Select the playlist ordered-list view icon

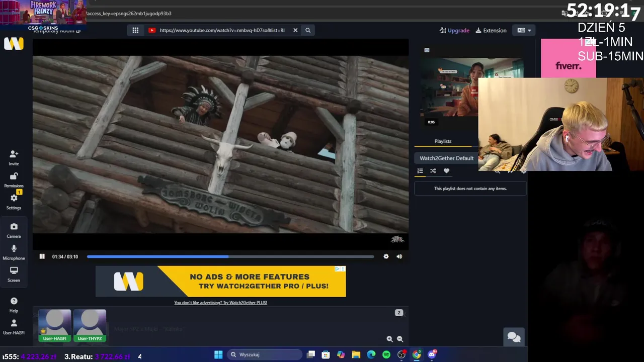pyautogui.click(x=420, y=171)
